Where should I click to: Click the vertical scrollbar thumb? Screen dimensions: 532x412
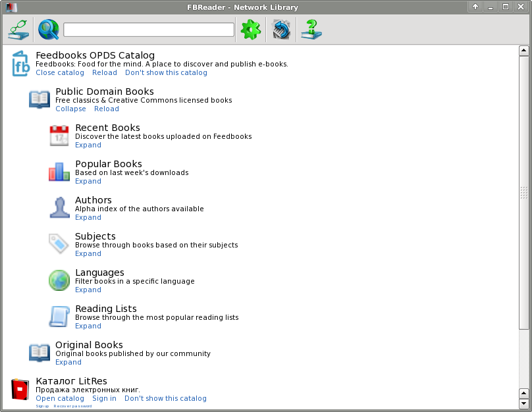(x=524, y=192)
